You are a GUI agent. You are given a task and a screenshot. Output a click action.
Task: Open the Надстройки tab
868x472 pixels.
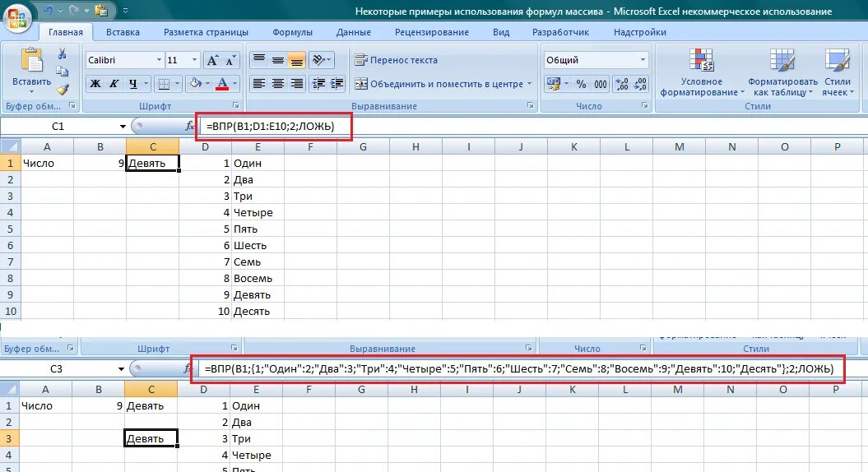pos(640,32)
